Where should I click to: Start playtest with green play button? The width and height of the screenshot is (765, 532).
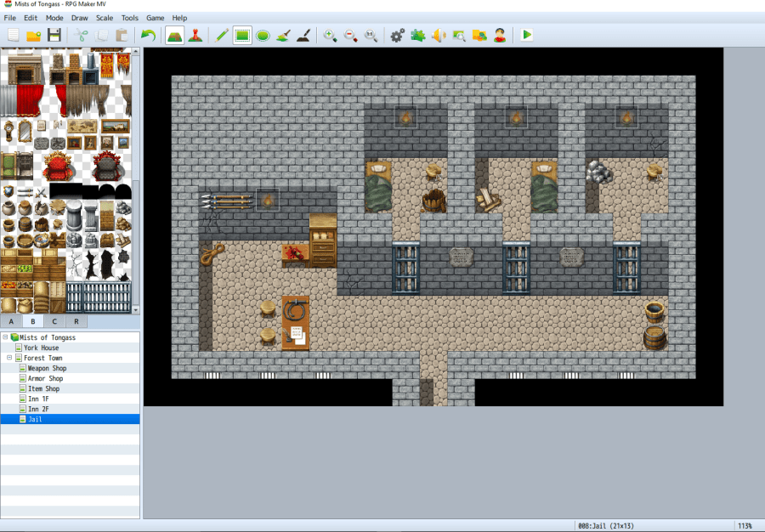(x=527, y=35)
